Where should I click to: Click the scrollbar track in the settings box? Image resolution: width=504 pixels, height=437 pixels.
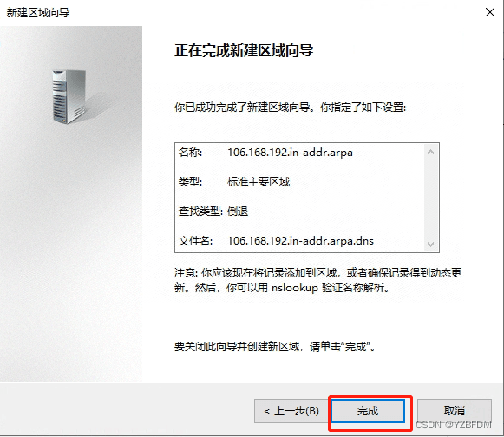pyautogui.click(x=431, y=198)
